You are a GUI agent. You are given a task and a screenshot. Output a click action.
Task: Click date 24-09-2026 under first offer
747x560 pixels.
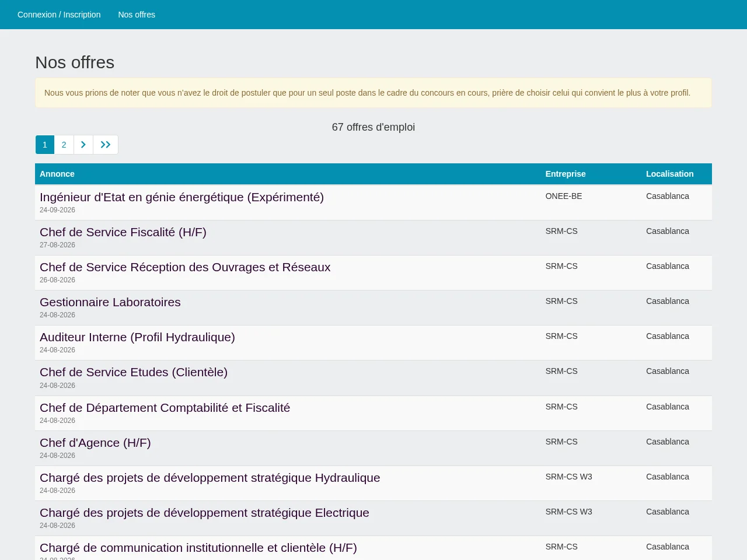click(57, 210)
